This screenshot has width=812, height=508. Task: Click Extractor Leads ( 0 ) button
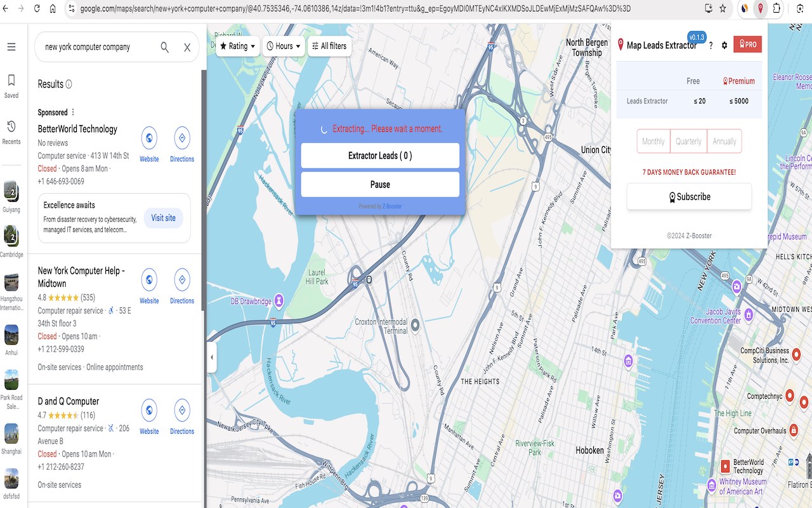(380, 156)
